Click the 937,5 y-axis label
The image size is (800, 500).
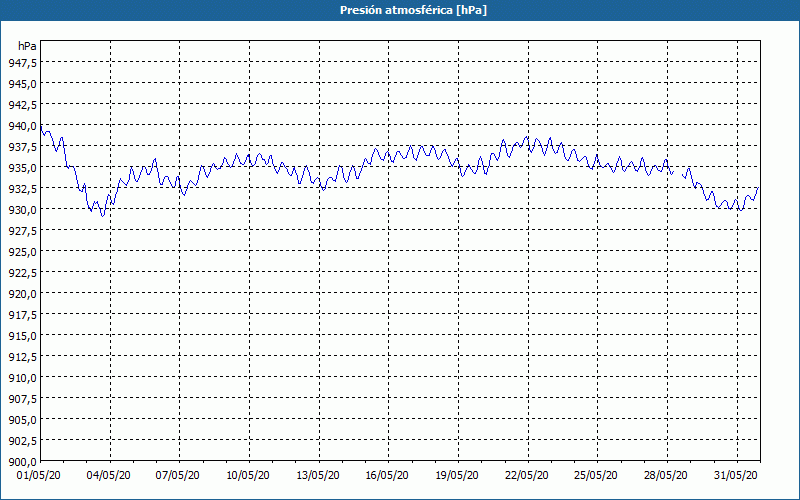coord(22,146)
